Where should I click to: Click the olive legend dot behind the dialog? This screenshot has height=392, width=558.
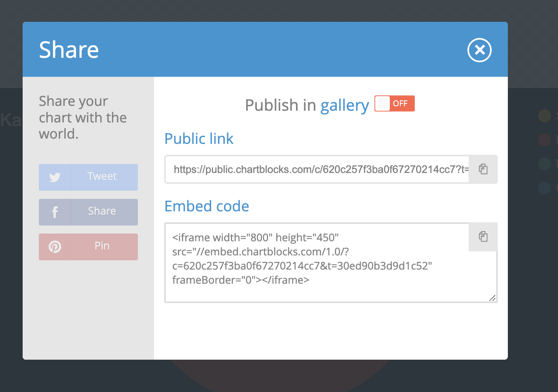pyautogui.click(x=545, y=116)
